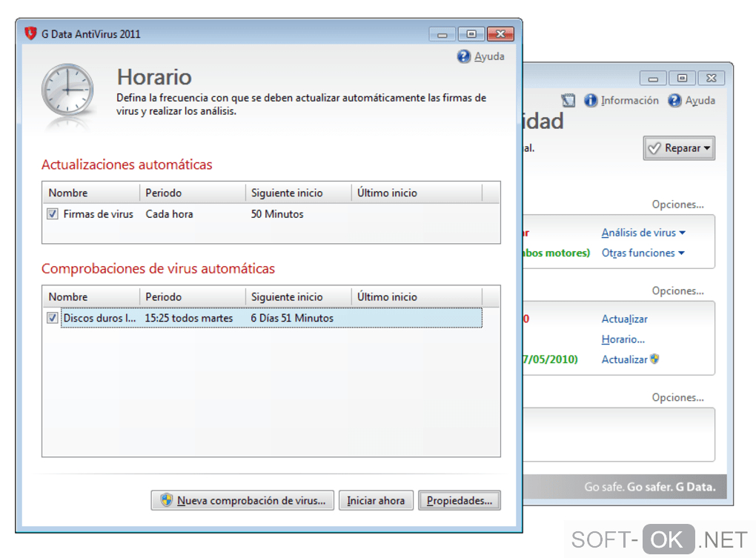Click the Actualizar link with shield icon

pos(624,359)
